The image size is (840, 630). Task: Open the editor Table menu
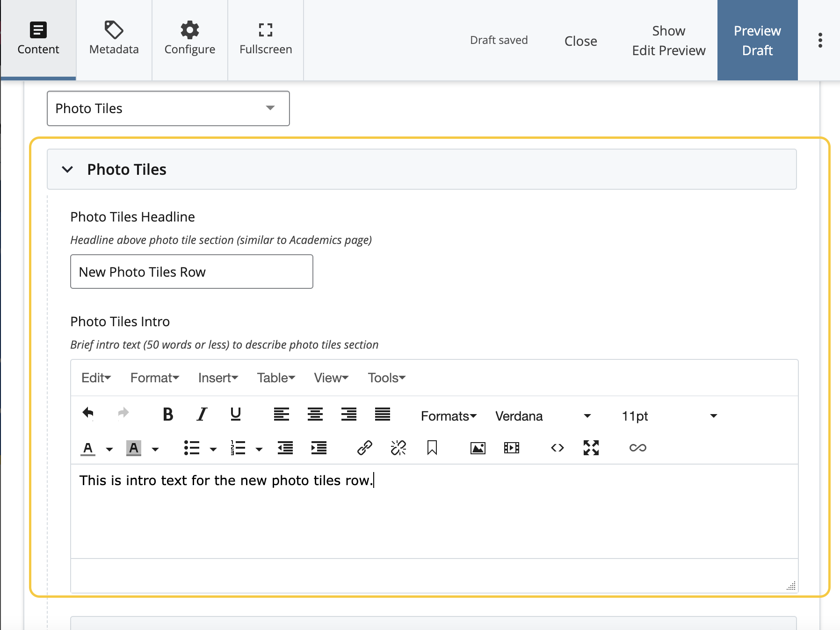(x=276, y=378)
